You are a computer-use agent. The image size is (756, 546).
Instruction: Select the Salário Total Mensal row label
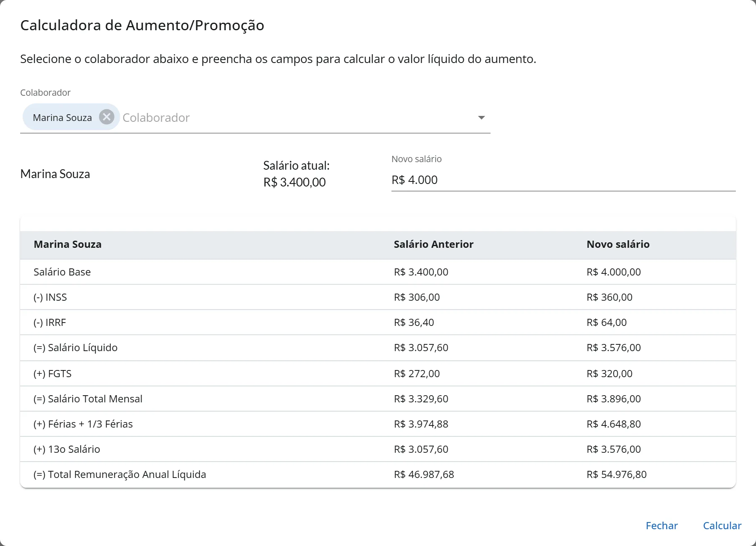[x=88, y=399]
